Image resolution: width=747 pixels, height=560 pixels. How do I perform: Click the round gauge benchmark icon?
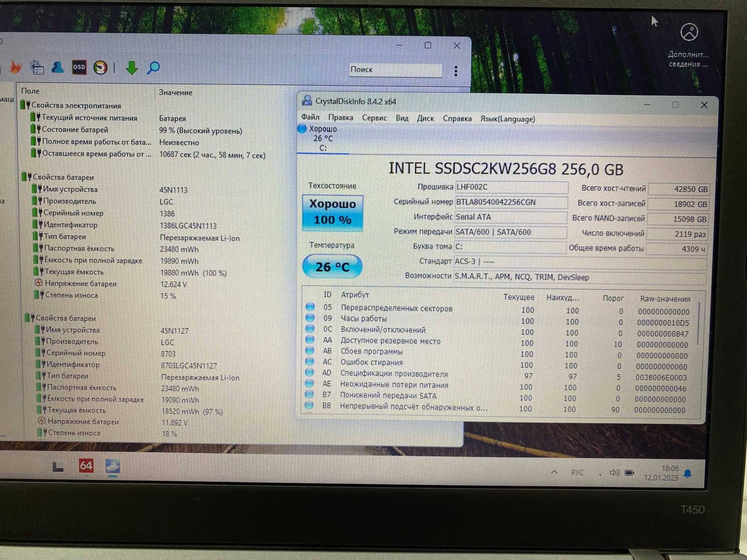100,68
